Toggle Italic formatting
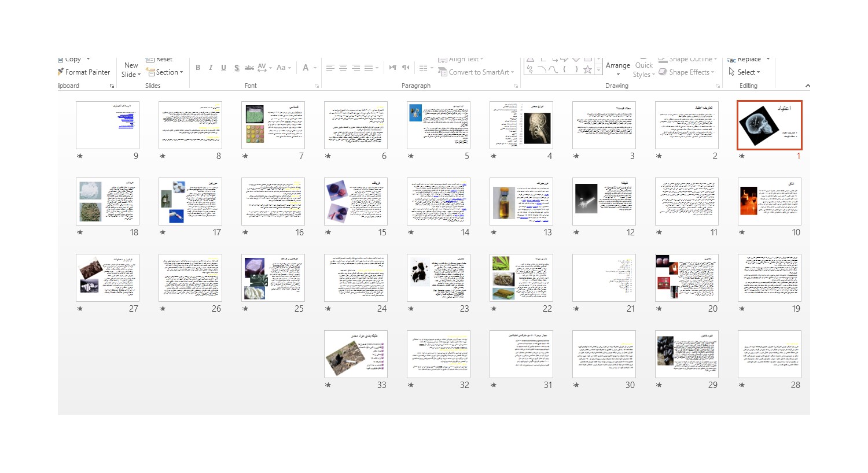This screenshot has width=868, height=473. pyautogui.click(x=211, y=68)
